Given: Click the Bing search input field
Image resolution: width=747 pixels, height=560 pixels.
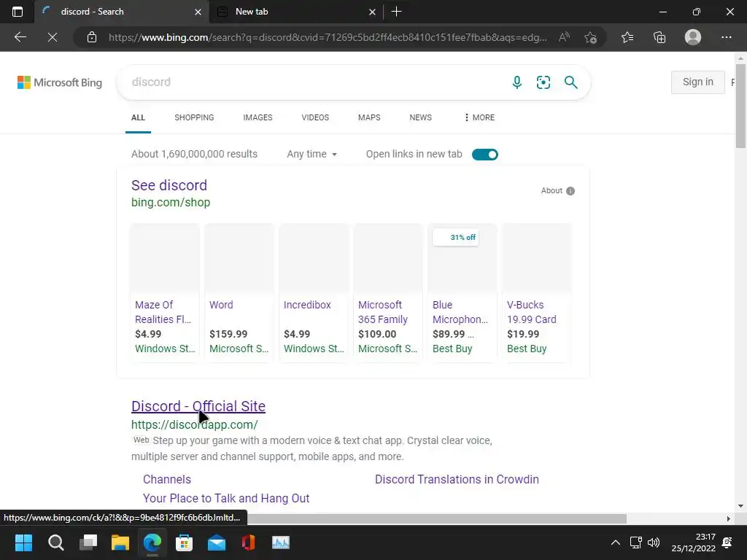Looking at the screenshot, I should tap(314, 82).
